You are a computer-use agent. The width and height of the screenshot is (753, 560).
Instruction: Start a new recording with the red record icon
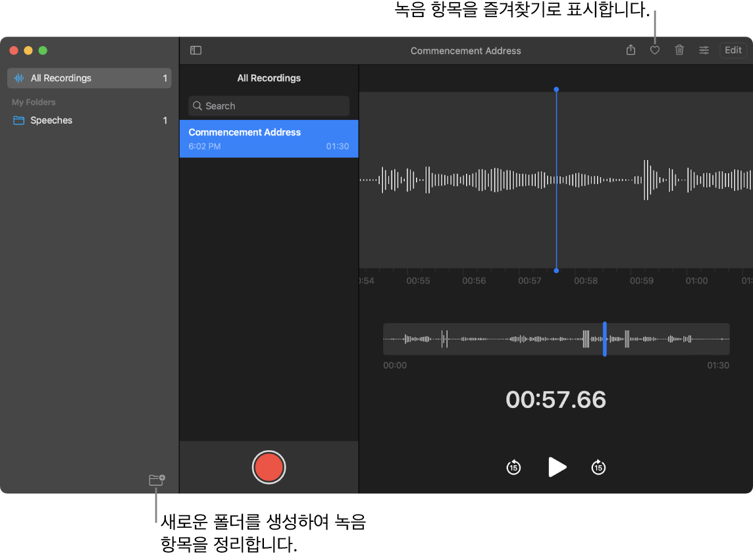[269, 467]
